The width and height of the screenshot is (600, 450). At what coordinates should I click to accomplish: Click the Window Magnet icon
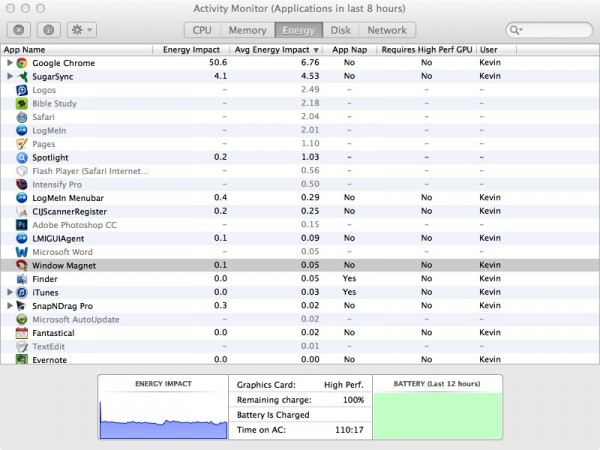22,265
